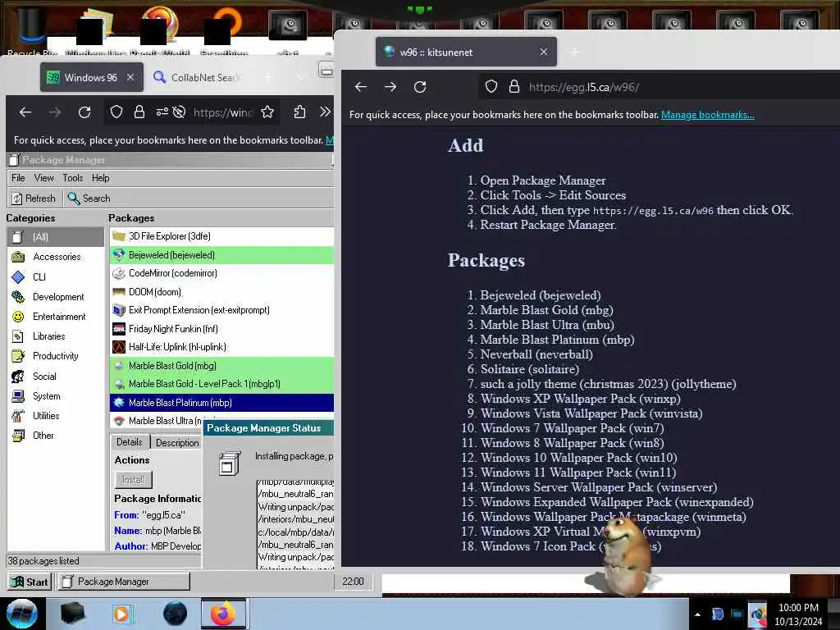
Task: Click the Install button under Actions
Action: click(134, 480)
